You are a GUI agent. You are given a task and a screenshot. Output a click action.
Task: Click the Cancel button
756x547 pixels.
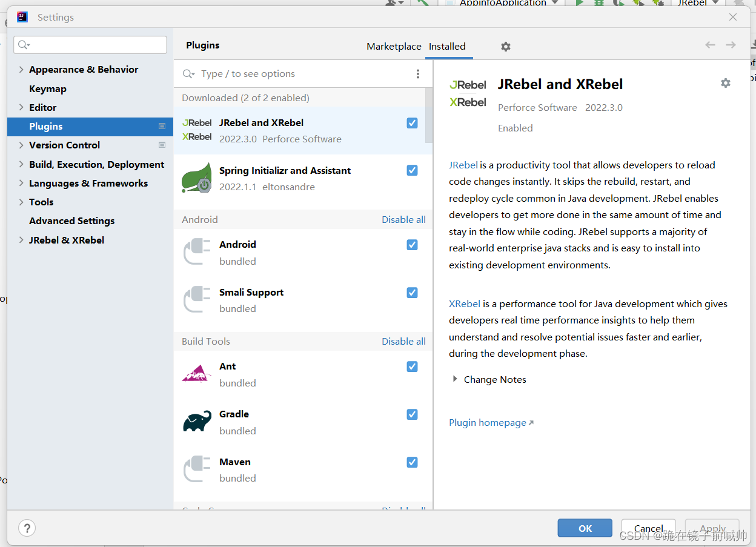pyautogui.click(x=649, y=528)
